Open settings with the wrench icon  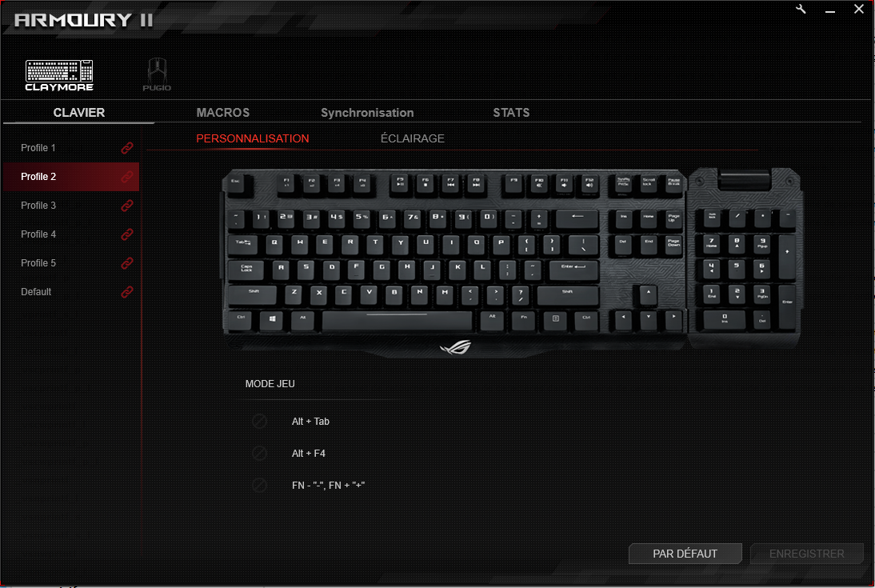pyautogui.click(x=801, y=9)
